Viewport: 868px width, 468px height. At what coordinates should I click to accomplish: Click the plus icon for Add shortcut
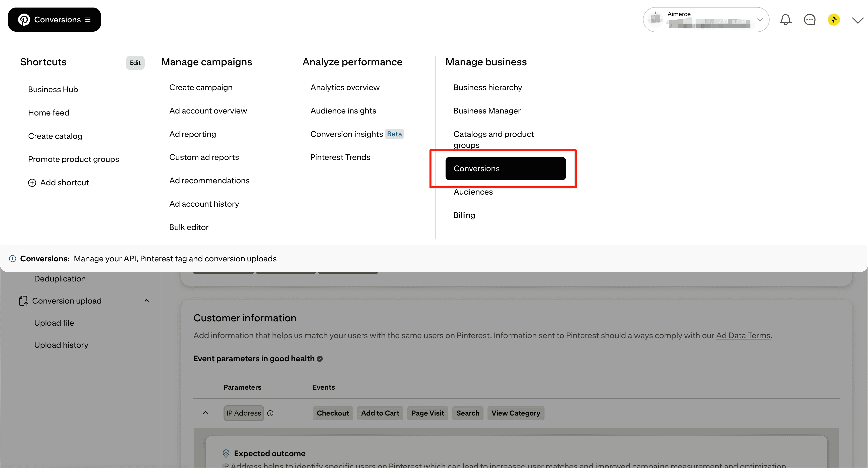tap(32, 183)
